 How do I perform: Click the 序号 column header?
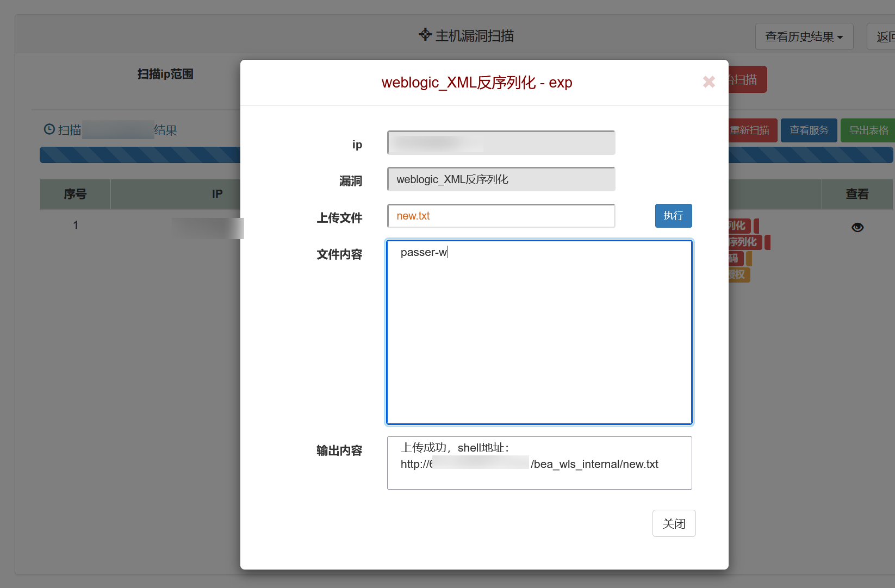75,194
